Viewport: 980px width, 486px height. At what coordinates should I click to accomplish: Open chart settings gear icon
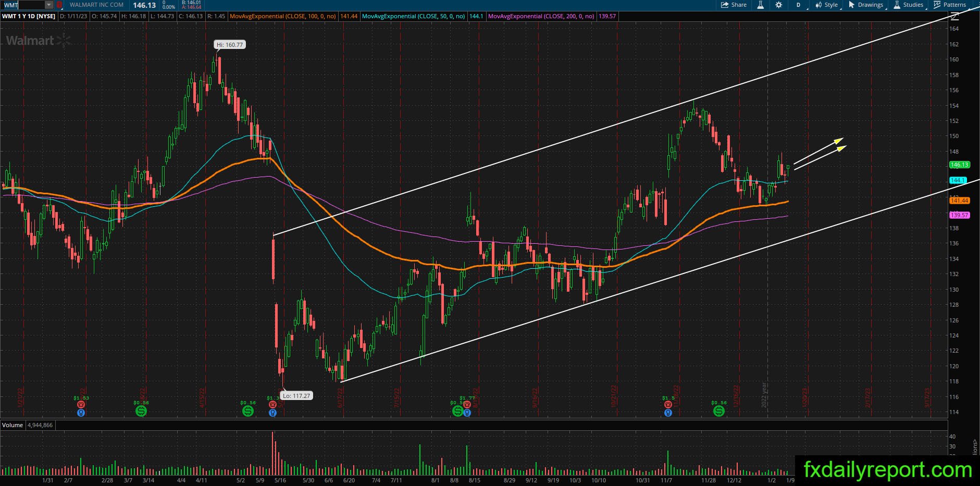tap(778, 5)
